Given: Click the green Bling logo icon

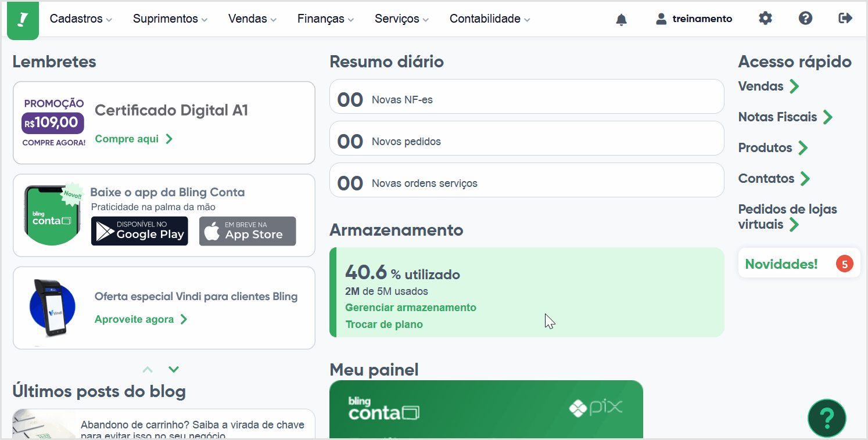Looking at the screenshot, I should pos(23,20).
